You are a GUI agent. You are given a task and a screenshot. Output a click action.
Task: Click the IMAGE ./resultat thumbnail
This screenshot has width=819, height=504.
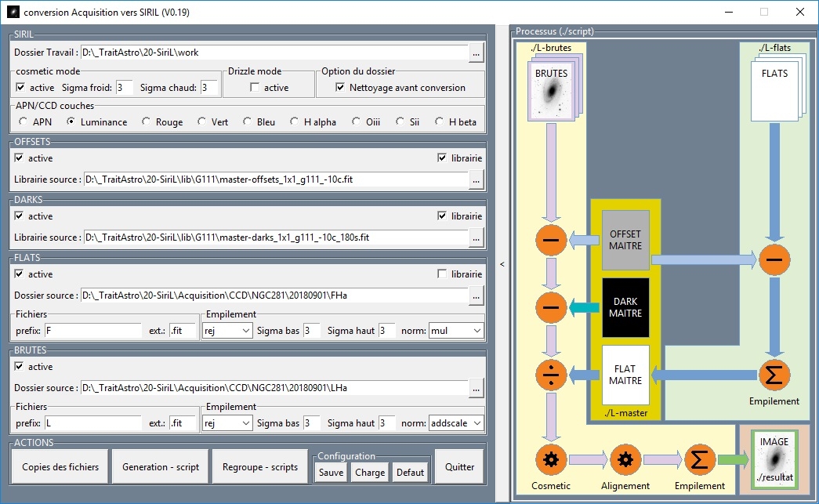point(774,459)
